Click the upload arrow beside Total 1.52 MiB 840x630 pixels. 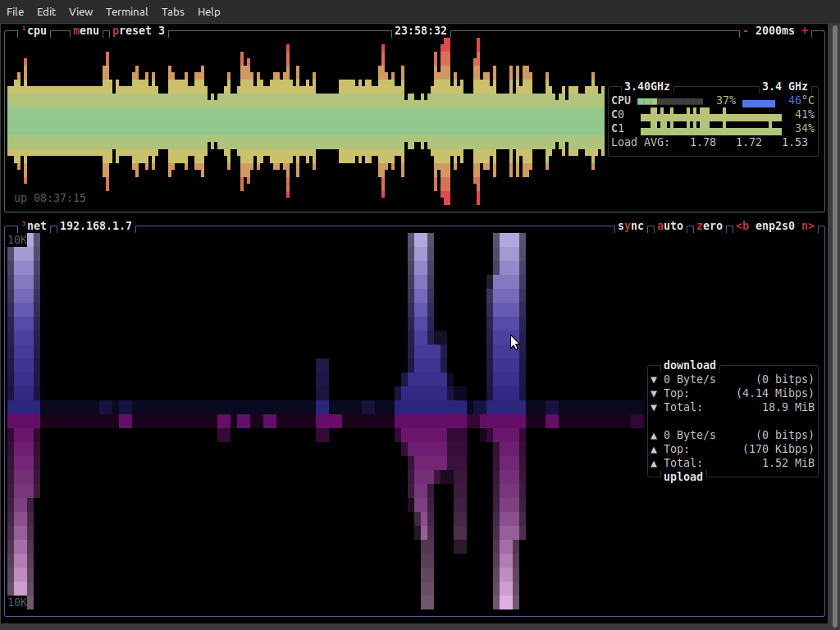click(x=654, y=463)
